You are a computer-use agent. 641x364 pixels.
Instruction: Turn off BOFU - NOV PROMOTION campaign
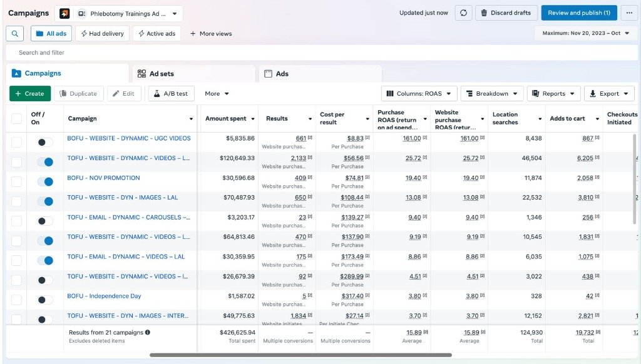point(45,182)
